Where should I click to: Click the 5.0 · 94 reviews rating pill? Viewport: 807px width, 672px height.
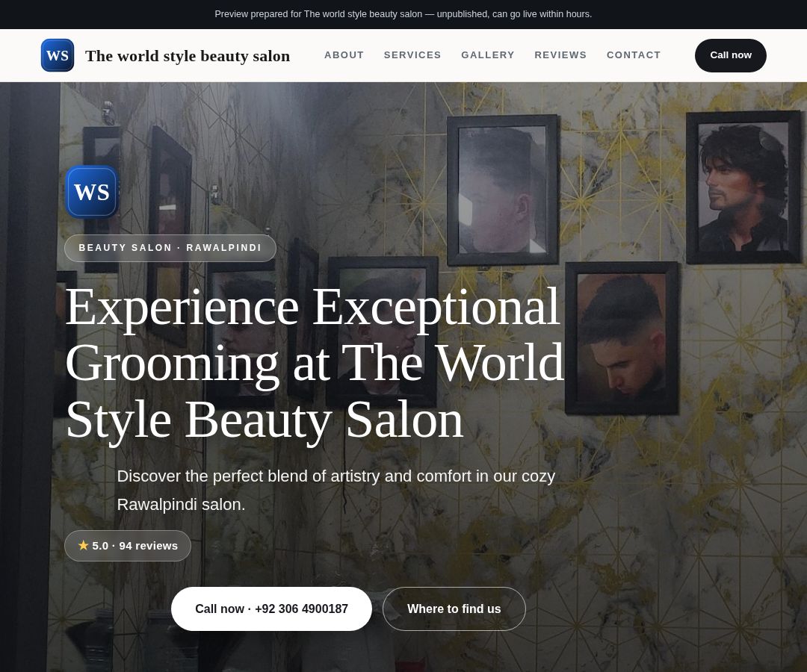(x=128, y=546)
